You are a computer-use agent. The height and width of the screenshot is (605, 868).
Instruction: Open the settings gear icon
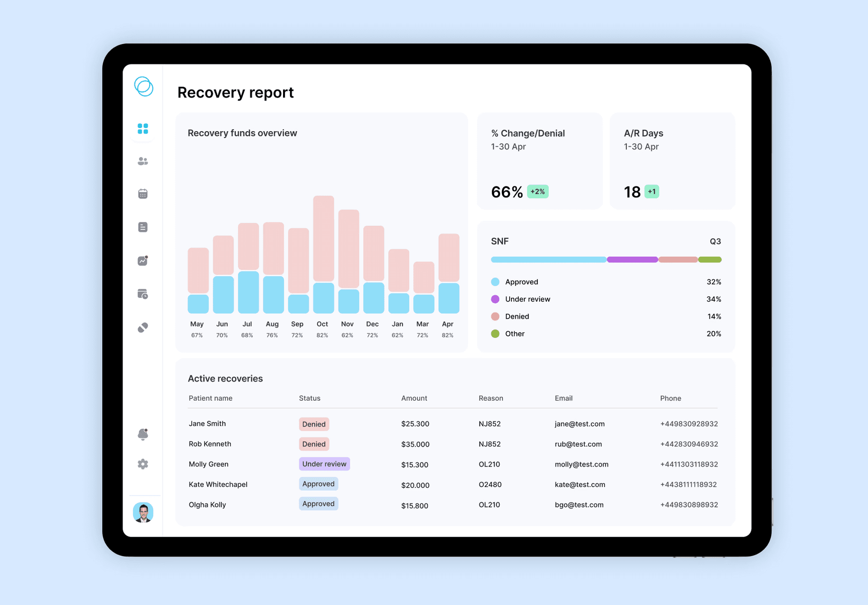pos(143,464)
